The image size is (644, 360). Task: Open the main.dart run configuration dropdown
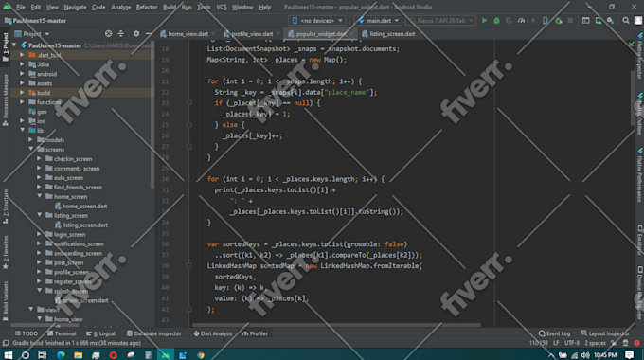point(378,21)
